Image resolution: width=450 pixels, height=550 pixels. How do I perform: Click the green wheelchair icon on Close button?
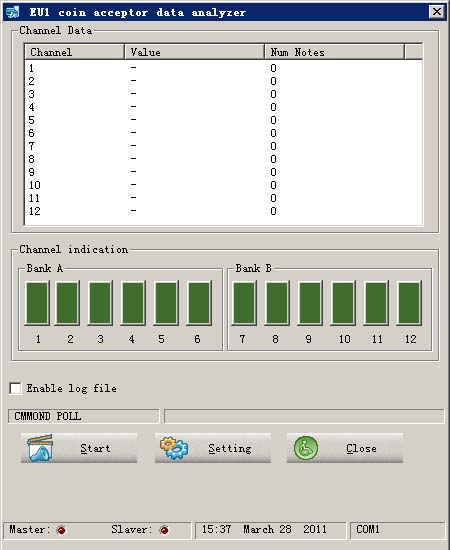click(306, 448)
